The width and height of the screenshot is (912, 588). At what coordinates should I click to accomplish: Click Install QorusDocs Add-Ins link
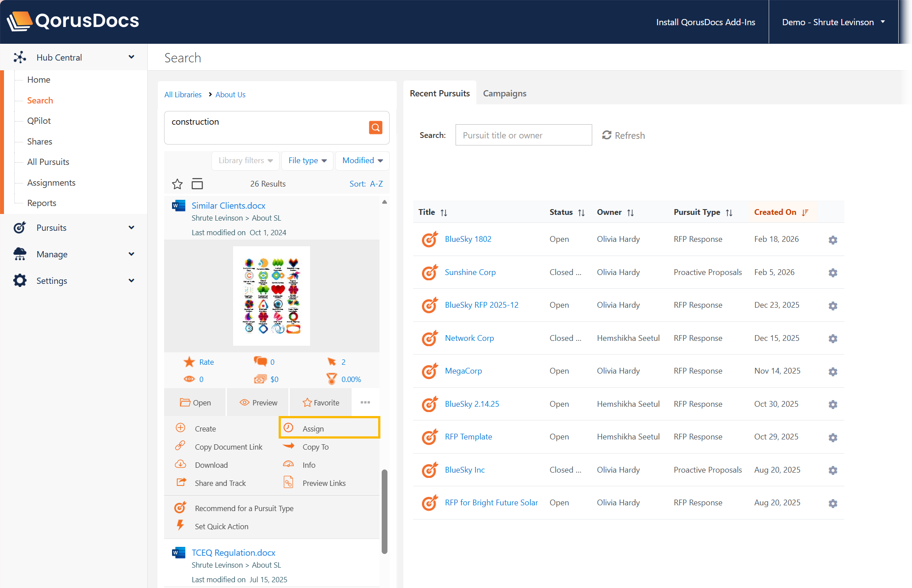705,22
